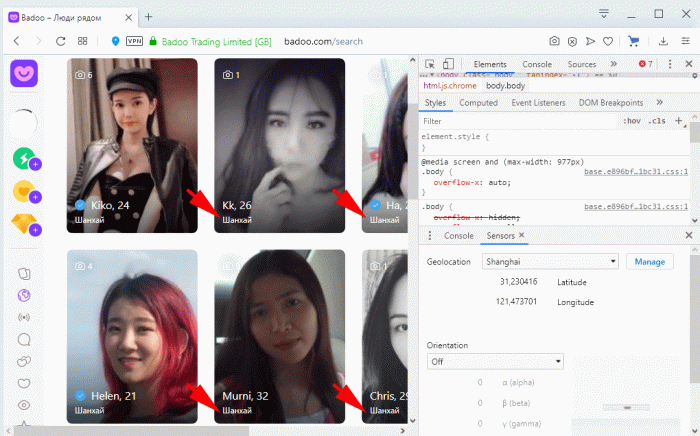Click the shopping cart icon in toolbar
This screenshot has height=436, width=700.
[632, 41]
